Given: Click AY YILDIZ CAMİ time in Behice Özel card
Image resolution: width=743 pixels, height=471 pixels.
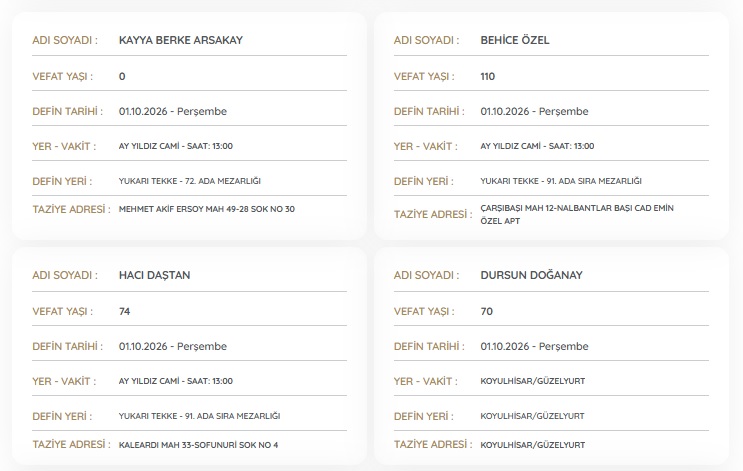Looking at the screenshot, I should [x=537, y=146].
